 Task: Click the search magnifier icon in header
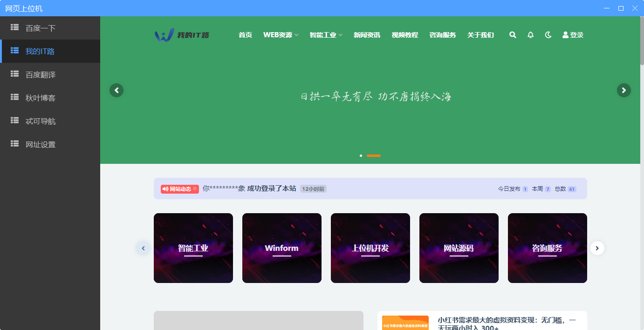pyautogui.click(x=513, y=35)
